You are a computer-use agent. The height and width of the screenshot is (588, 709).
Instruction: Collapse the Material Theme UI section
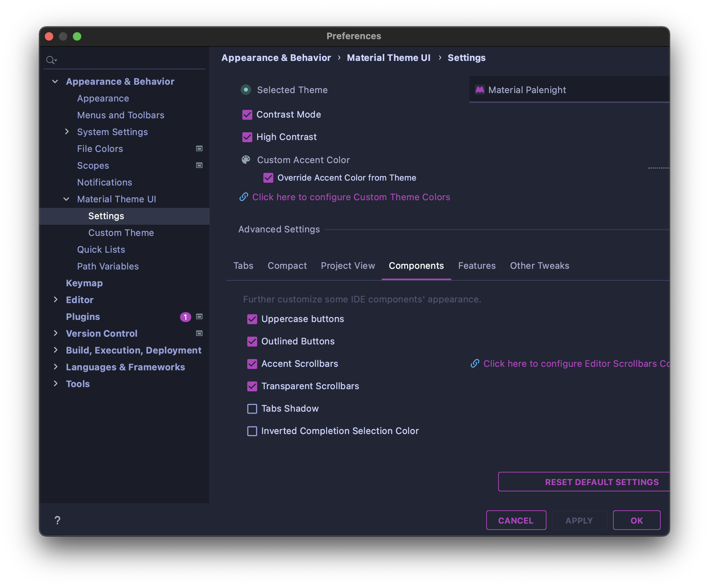click(66, 199)
